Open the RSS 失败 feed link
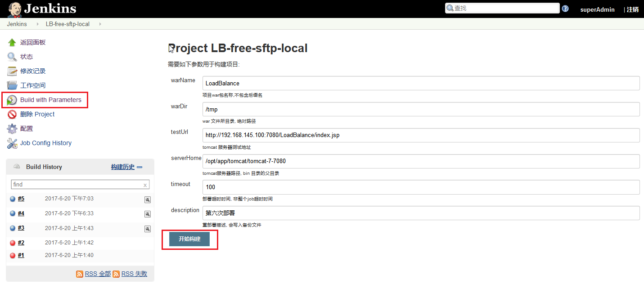 134,274
